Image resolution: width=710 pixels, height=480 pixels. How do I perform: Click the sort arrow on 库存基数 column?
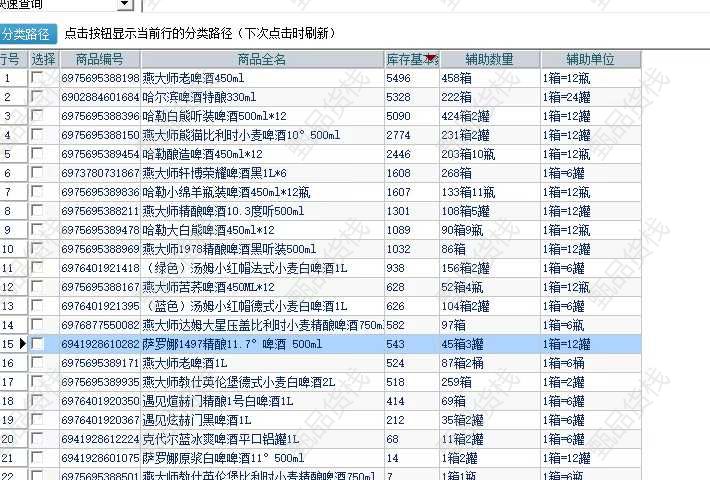click(x=431, y=60)
